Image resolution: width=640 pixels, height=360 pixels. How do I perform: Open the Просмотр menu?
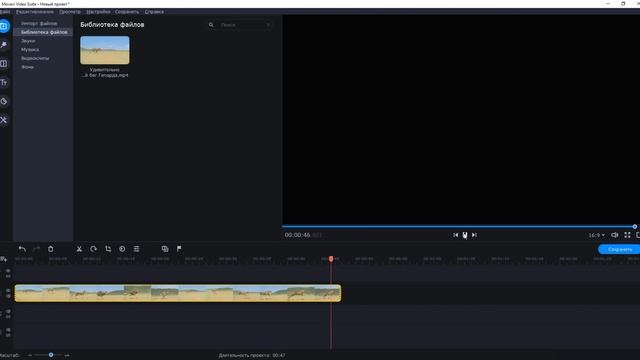point(70,12)
